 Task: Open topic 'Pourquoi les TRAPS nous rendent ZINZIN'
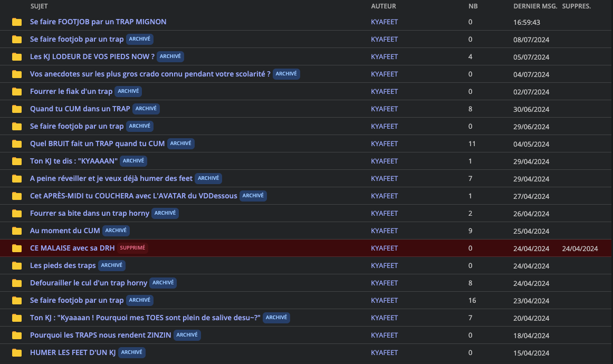pos(100,335)
